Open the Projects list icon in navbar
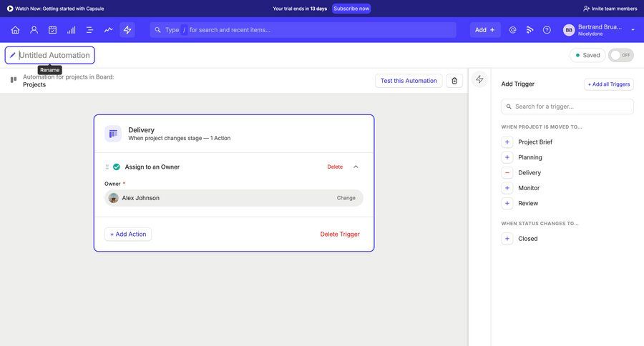Viewport: 644px width, 346px height. tap(89, 30)
